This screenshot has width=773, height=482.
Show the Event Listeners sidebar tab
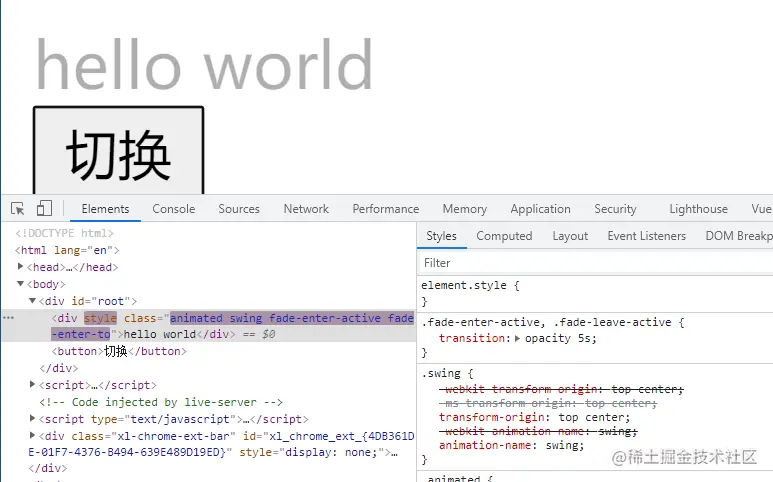(x=646, y=236)
